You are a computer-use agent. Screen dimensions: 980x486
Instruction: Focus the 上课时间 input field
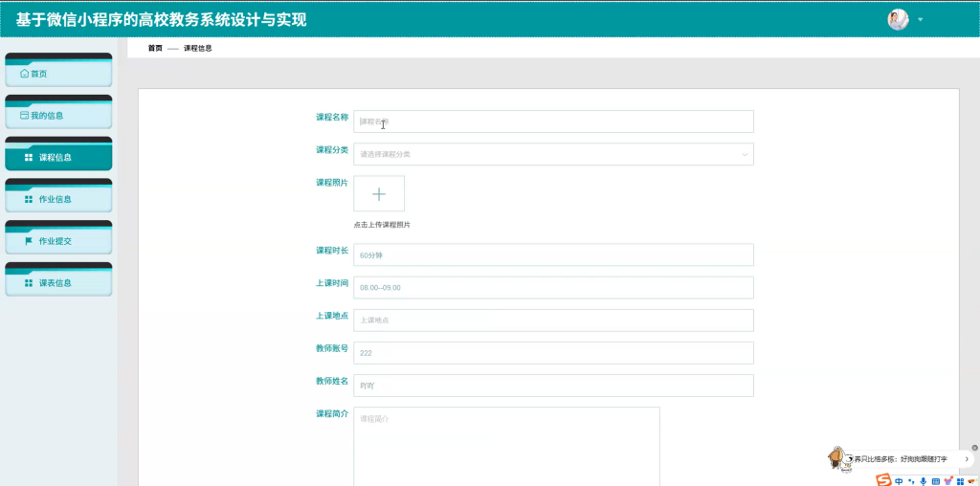click(x=553, y=287)
